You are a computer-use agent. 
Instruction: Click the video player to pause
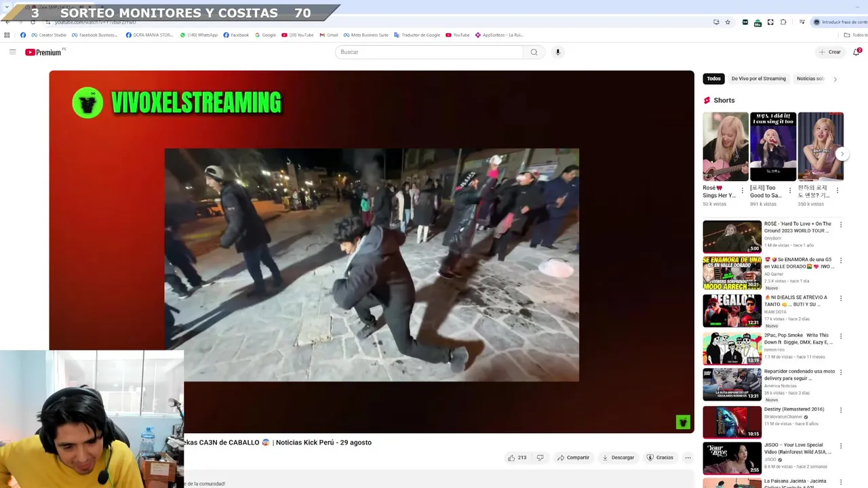click(372, 251)
